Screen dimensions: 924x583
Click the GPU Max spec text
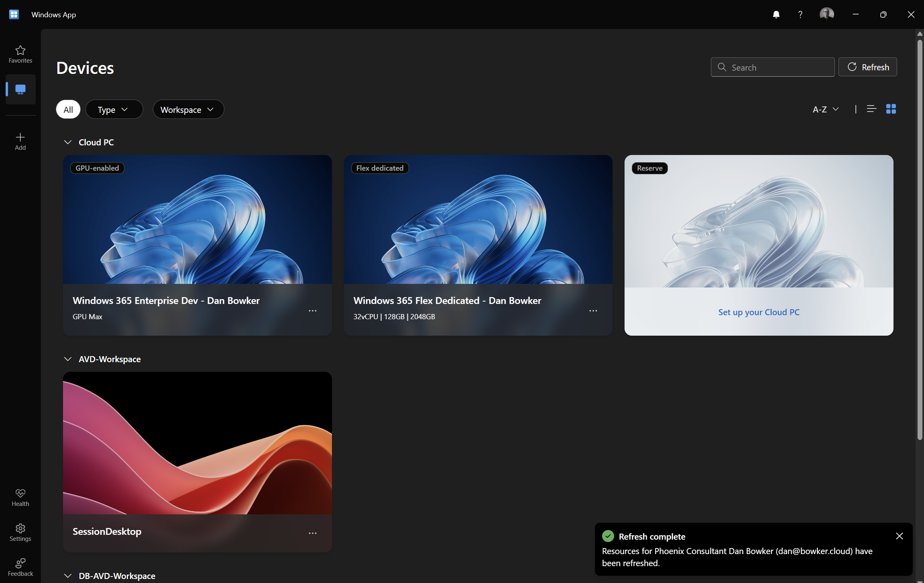[x=88, y=316]
